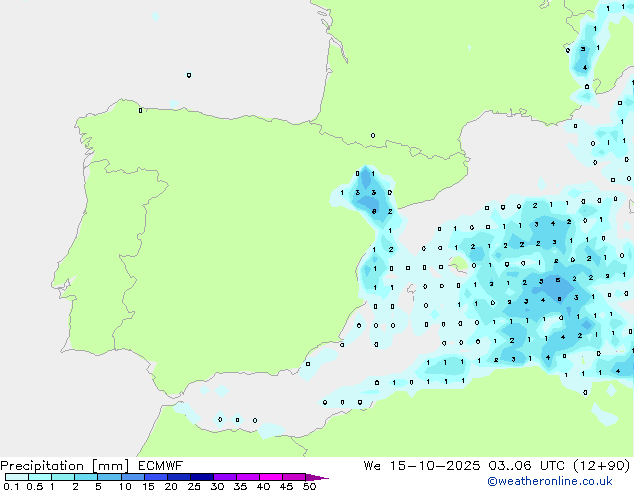Click the 'Precipitation' title text
The width and height of the screenshot is (634, 490).
coord(42,466)
